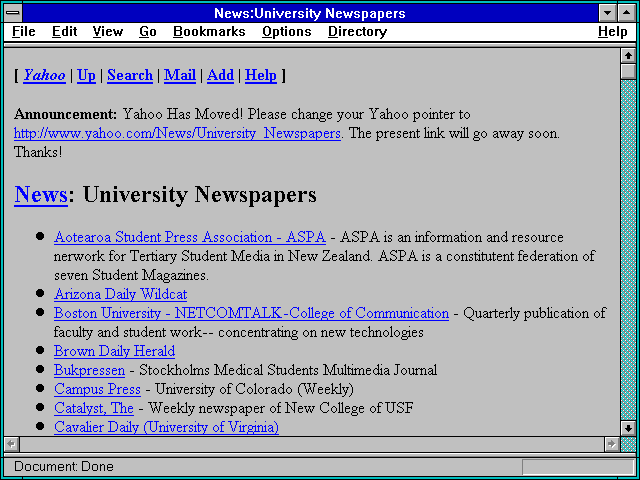This screenshot has width=640, height=480.
Task: Click the maximize window up-arrow button
Action: coord(627,13)
